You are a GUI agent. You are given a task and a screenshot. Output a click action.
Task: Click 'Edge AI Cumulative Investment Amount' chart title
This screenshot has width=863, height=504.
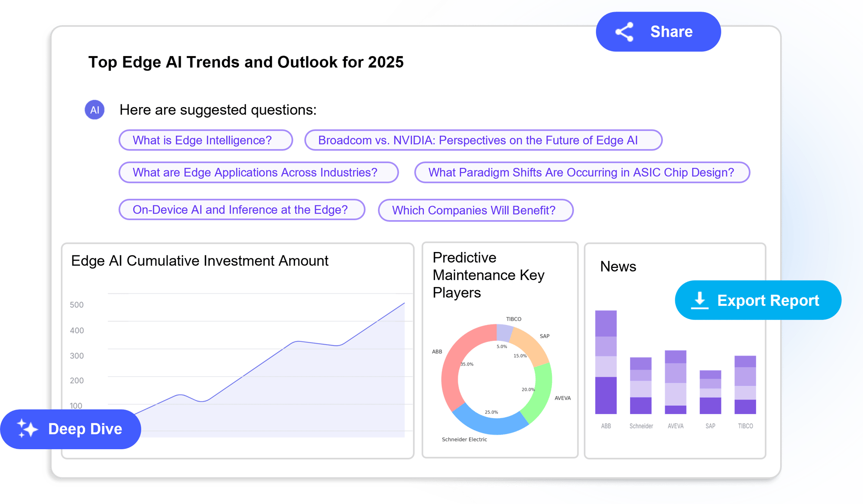click(200, 261)
